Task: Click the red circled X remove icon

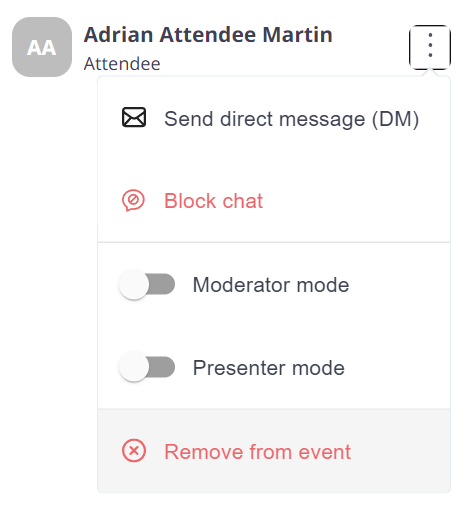Action: pyautogui.click(x=134, y=451)
